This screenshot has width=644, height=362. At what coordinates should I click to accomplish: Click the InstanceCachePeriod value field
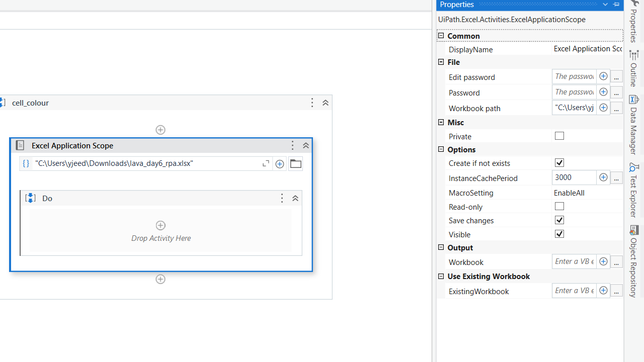[574, 177]
